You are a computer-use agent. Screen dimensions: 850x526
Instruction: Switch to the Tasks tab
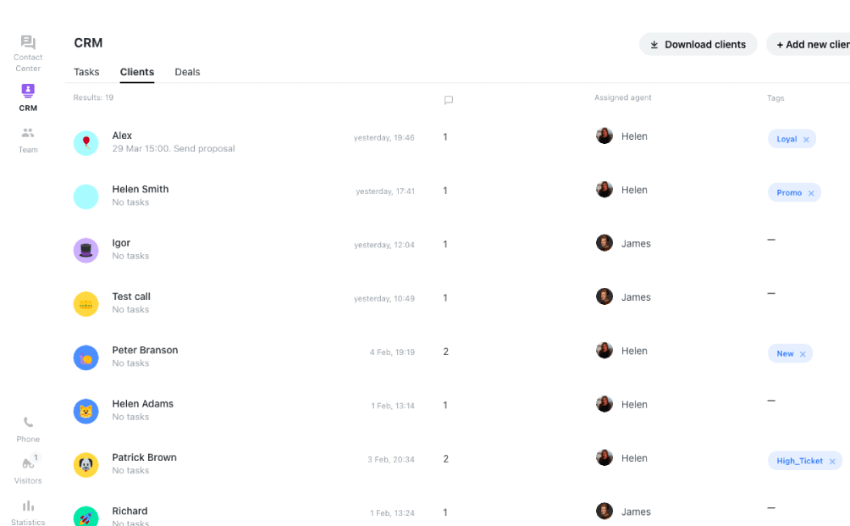click(x=86, y=72)
